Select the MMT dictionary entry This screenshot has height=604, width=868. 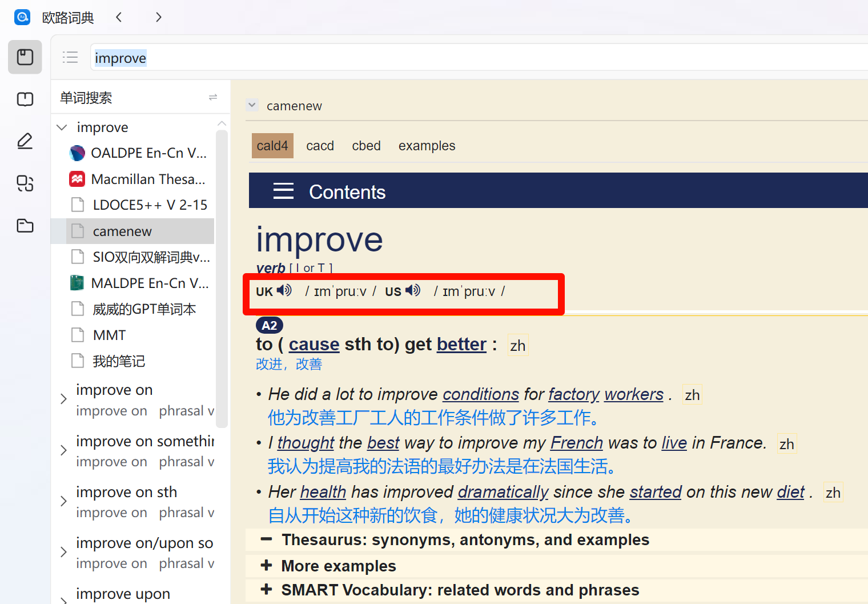(140, 335)
